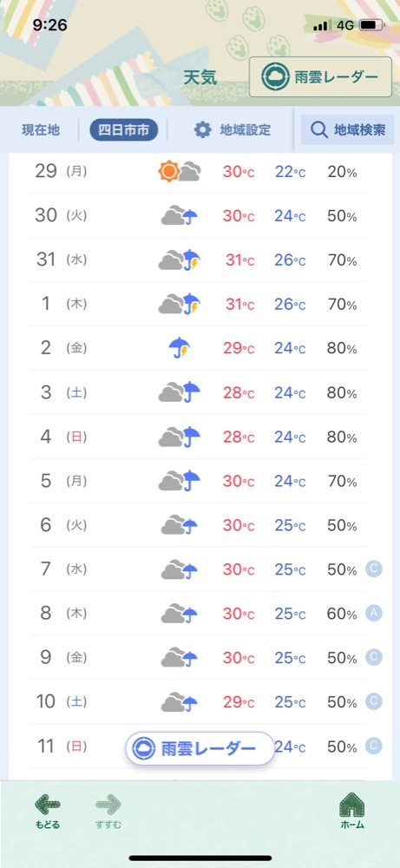Tap the sunny-cloudy icon for day 29
Screen dimensions: 400x868
click(180, 172)
